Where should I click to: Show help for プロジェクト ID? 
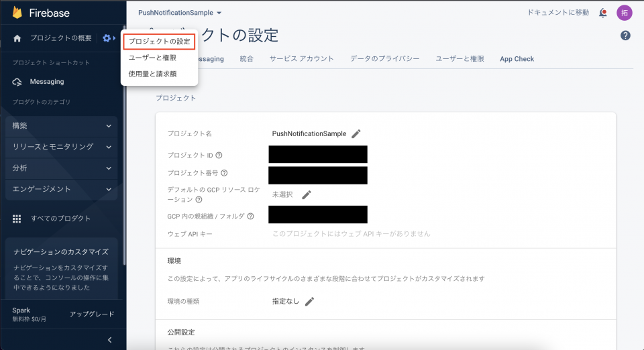coord(219,155)
